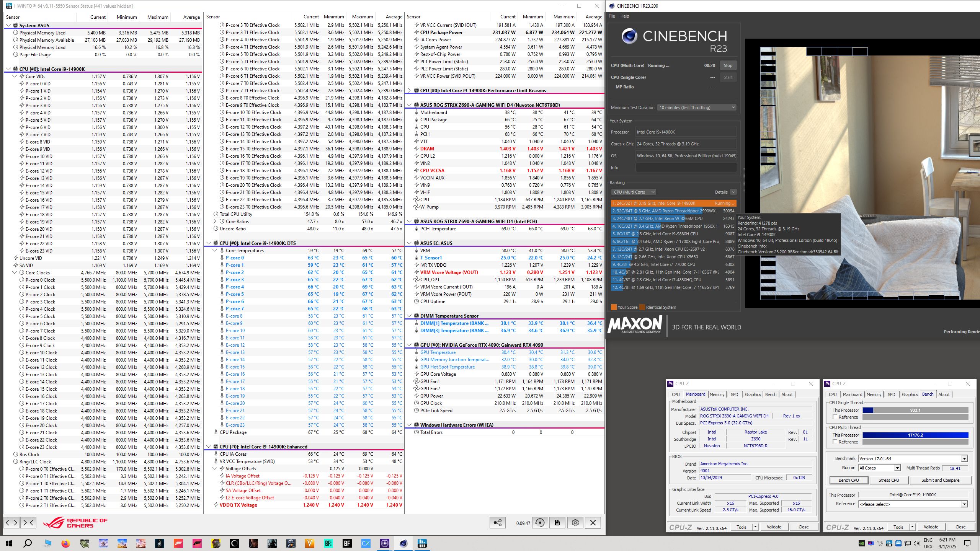The height and width of the screenshot is (551, 980).
Task: Switch to About tab in Bench CPU-Z window
Action: 944,395
